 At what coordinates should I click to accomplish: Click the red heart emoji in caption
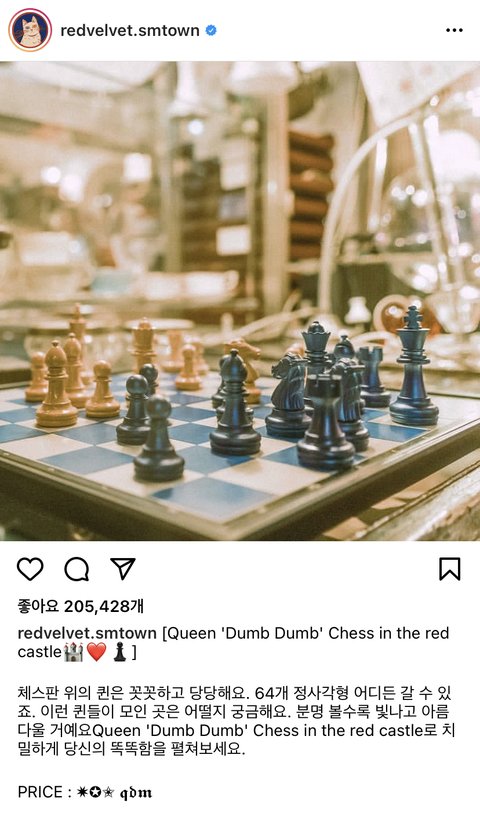click(96, 652)
